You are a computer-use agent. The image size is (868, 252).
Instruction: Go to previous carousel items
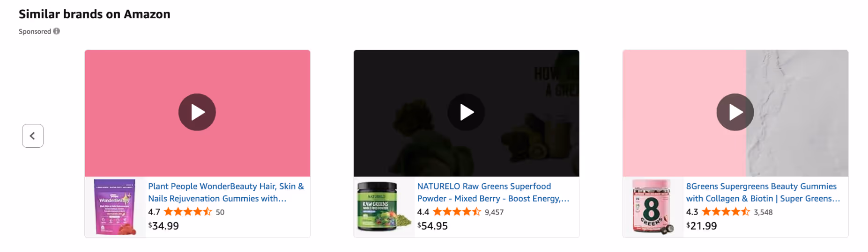(33, 136)
